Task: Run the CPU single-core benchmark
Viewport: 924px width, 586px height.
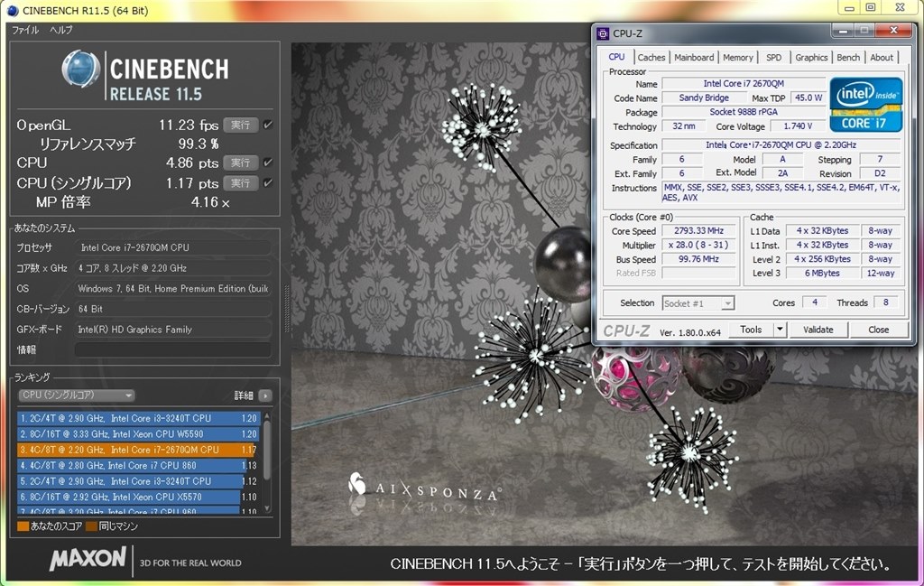Action: click(240, 182)
